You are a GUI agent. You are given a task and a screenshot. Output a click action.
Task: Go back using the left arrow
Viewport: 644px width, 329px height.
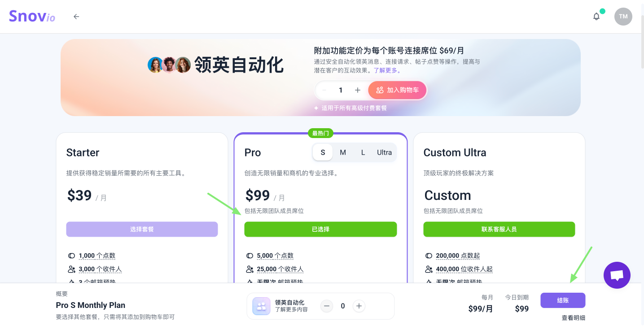76,17
